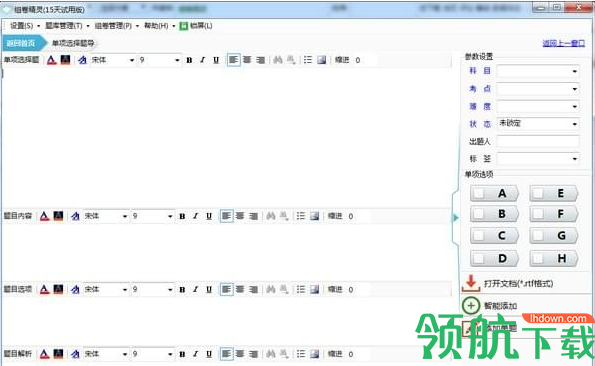Open the 帮助(H) menu
This screenshot has height=366, width=595.
tap(156, 26)
